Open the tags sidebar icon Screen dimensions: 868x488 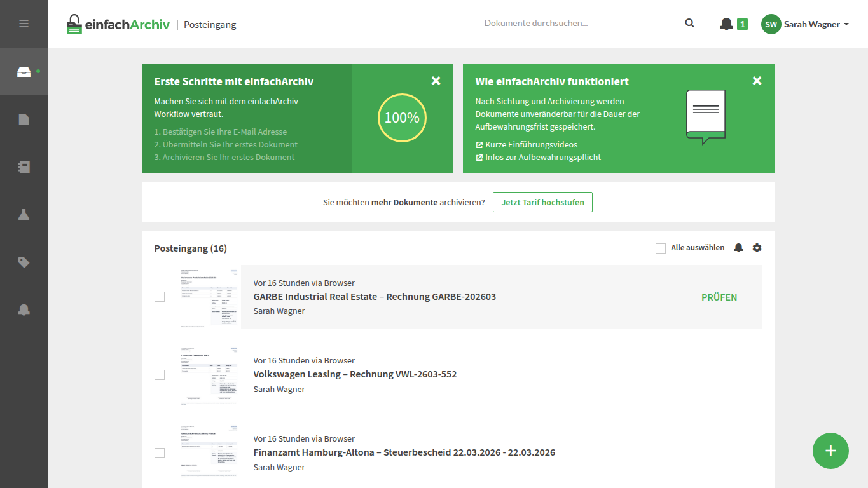tap(24, 262)
